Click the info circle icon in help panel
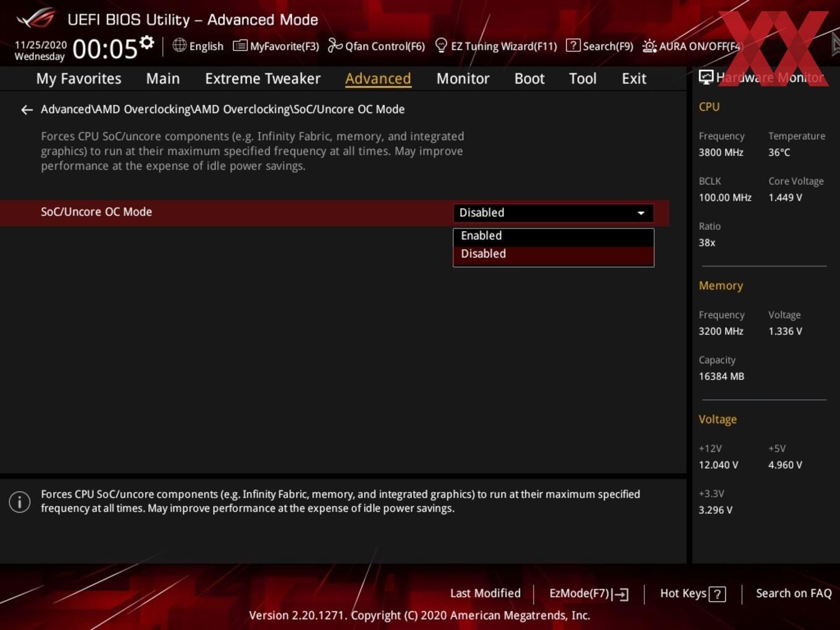Viewport: 840px width, 630px height. 20,502
